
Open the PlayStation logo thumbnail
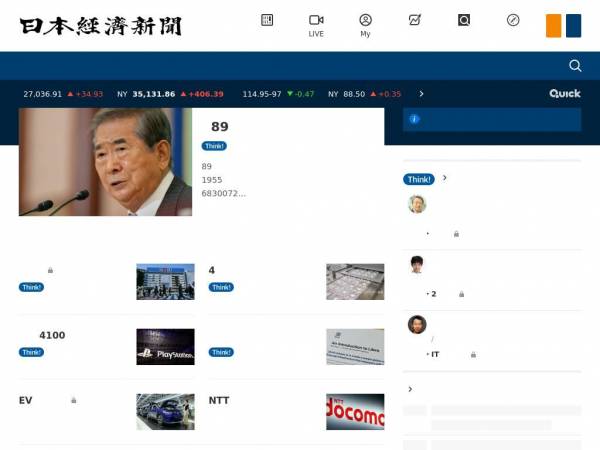point(165,347)
